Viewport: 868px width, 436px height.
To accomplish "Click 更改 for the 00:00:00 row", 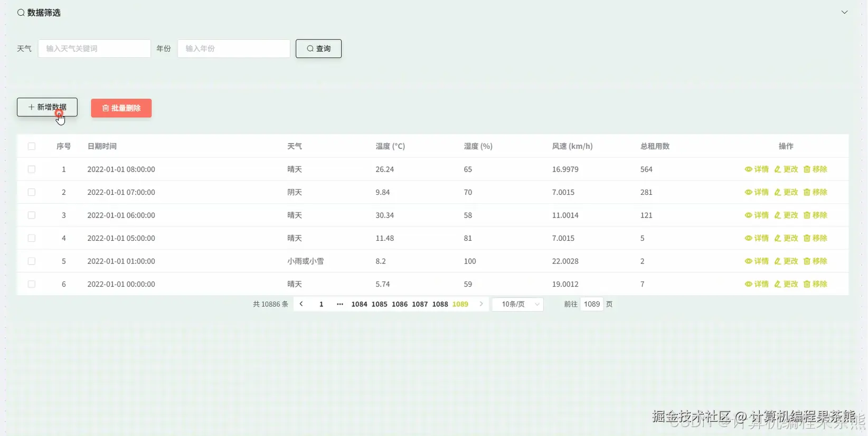I will pyautogui.click(x=786, y=284).
